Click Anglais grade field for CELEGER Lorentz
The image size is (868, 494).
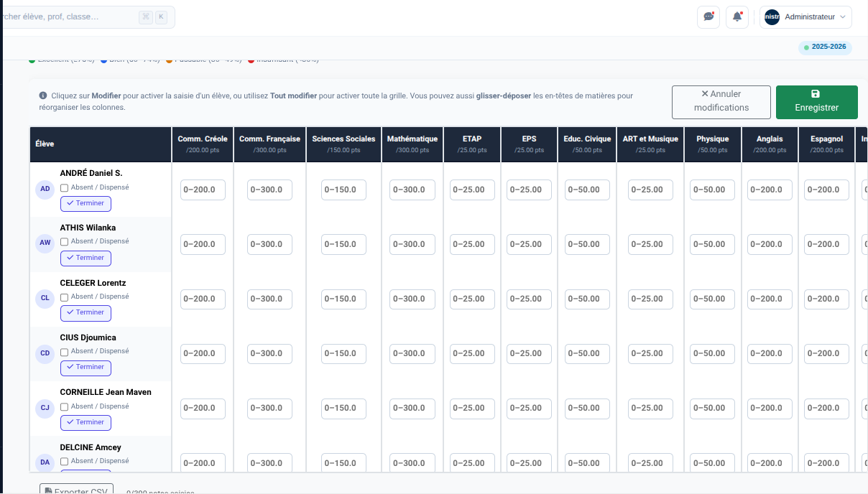[x=770, y=299]
